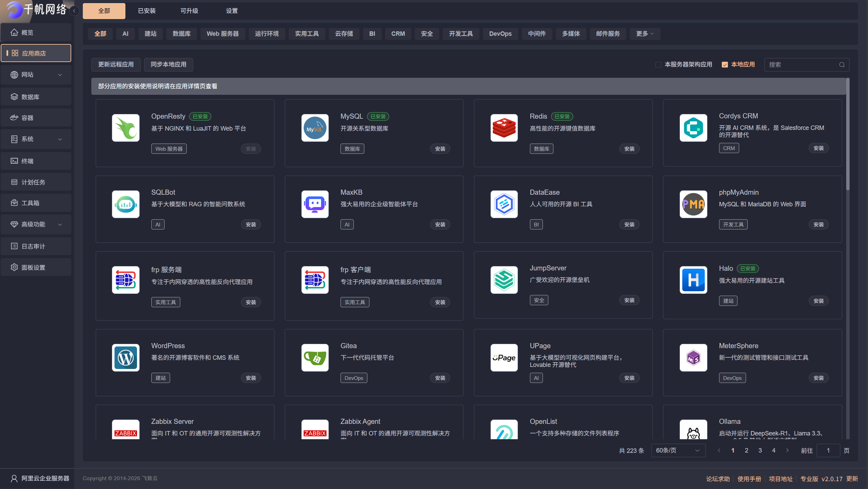Open the Halo app icon
Screen dimensions: 868x489
[693, 280]
